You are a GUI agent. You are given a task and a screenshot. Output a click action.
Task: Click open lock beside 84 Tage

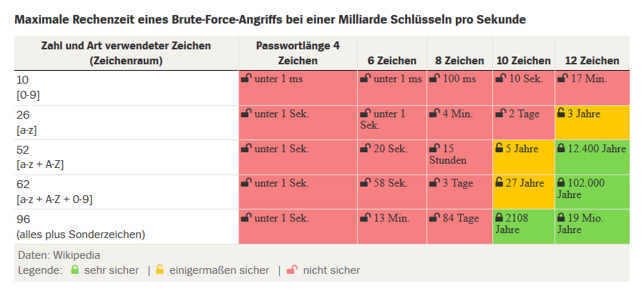(433, 217)
